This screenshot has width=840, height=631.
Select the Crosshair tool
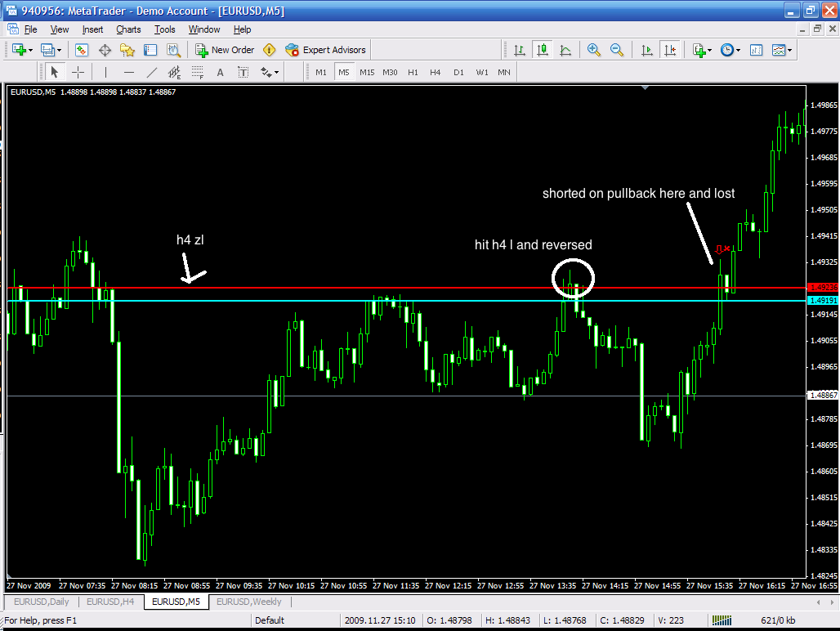(78, 72)
